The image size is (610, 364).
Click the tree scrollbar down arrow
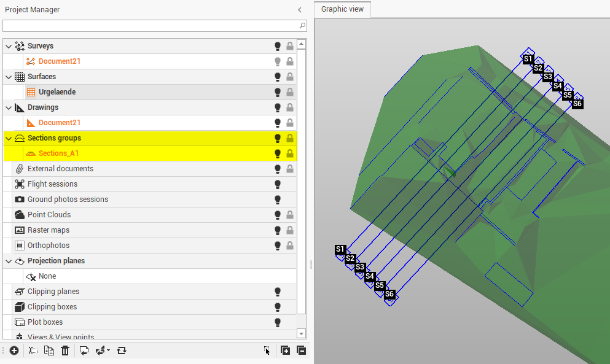[301, 333]
